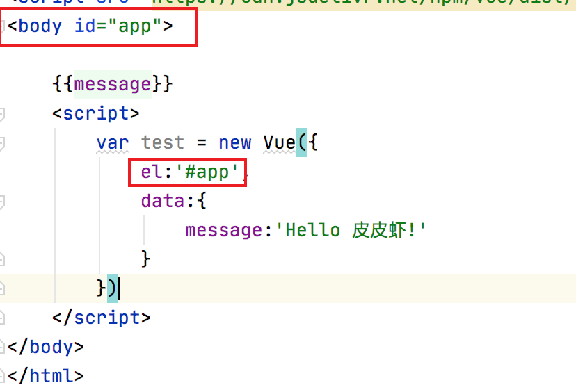576x392 pixels.
Task: Click the "app" attribute value in the body tag
Action: pos(134,26)
